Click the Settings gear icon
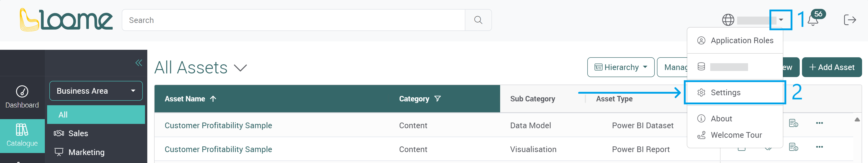Viewport: 868px width, 163px height. coord(701,93)
